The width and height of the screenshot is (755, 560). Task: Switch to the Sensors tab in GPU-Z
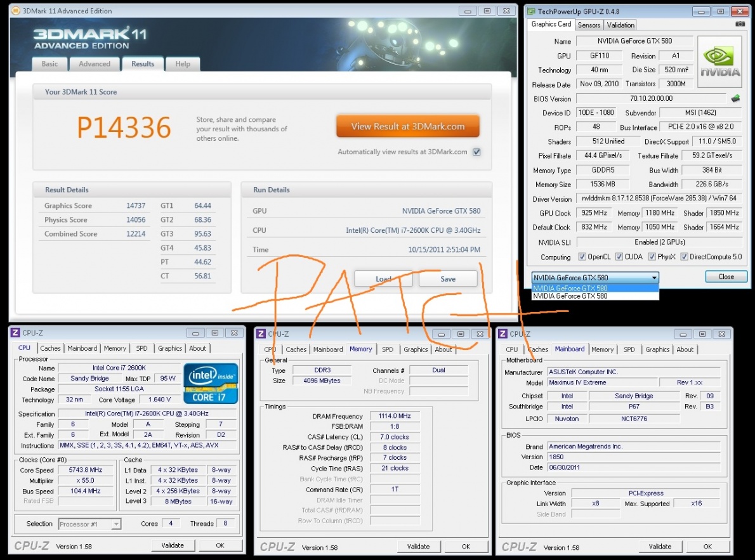click(589, 25)
